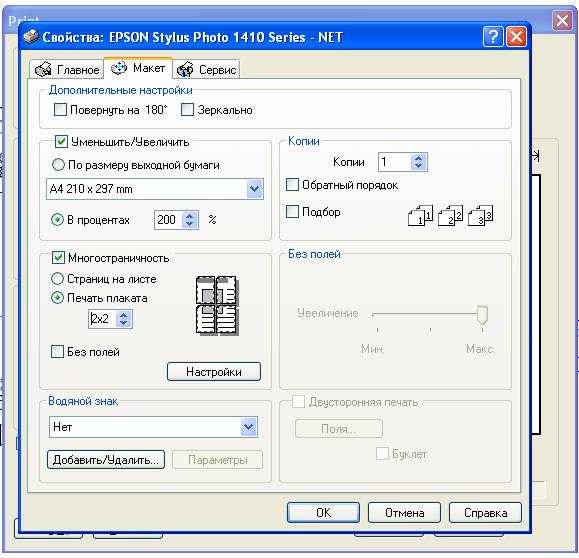579x558 pixels.
Task: Click the Добавить/Удалить button
Action: pos(106,460)
